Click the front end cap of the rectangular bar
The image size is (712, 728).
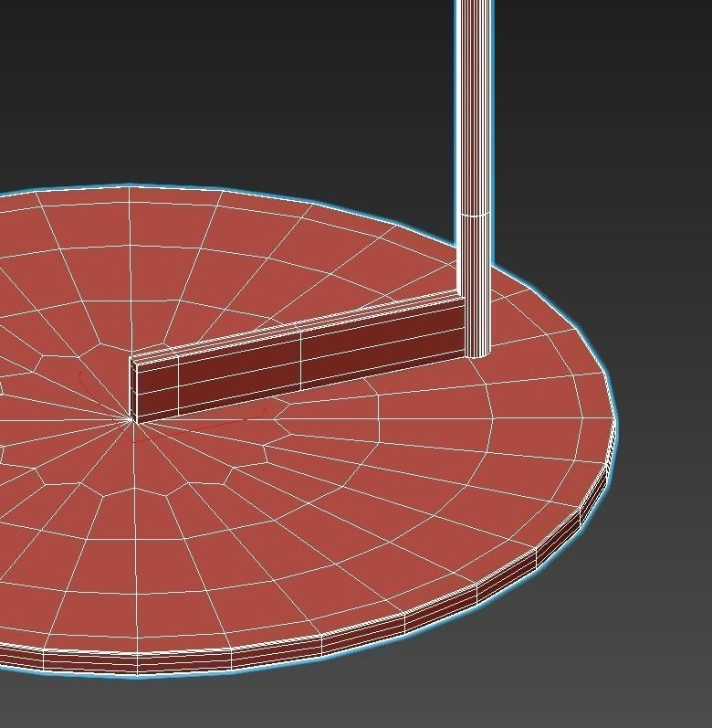[133, 391]
